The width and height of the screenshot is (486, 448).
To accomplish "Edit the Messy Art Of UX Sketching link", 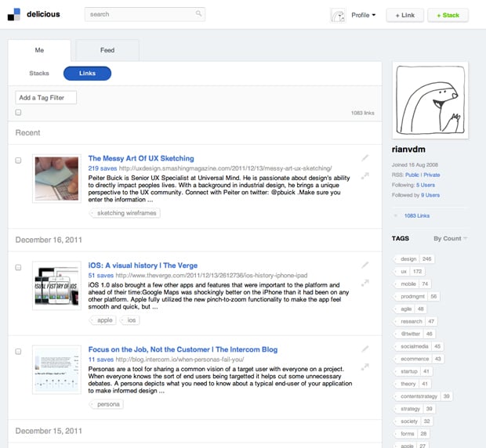I will [364, 157].
